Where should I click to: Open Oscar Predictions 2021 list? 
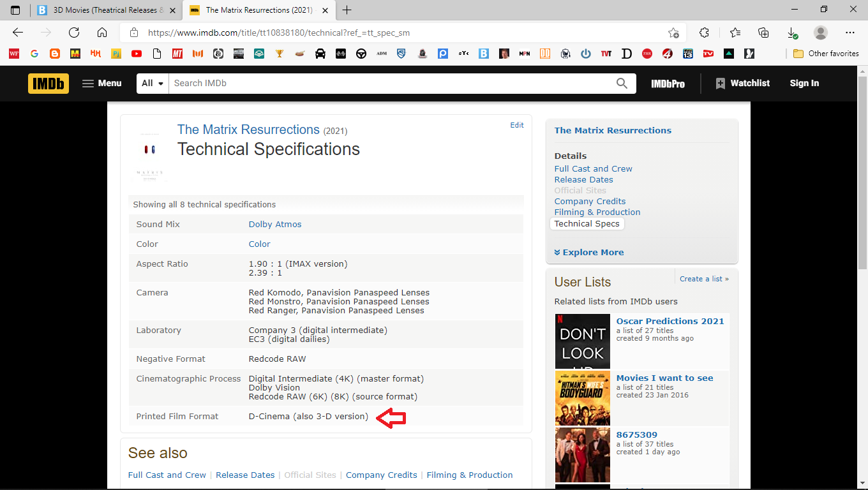(x=670, y=321)
